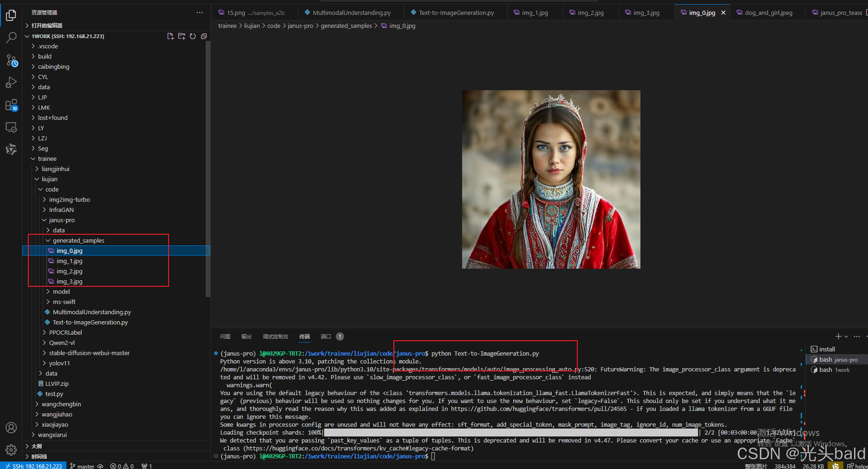Refresh the explorer file tree
This screenshot has width=868, height=469.
pyautogui.click(x=193, y=36)
